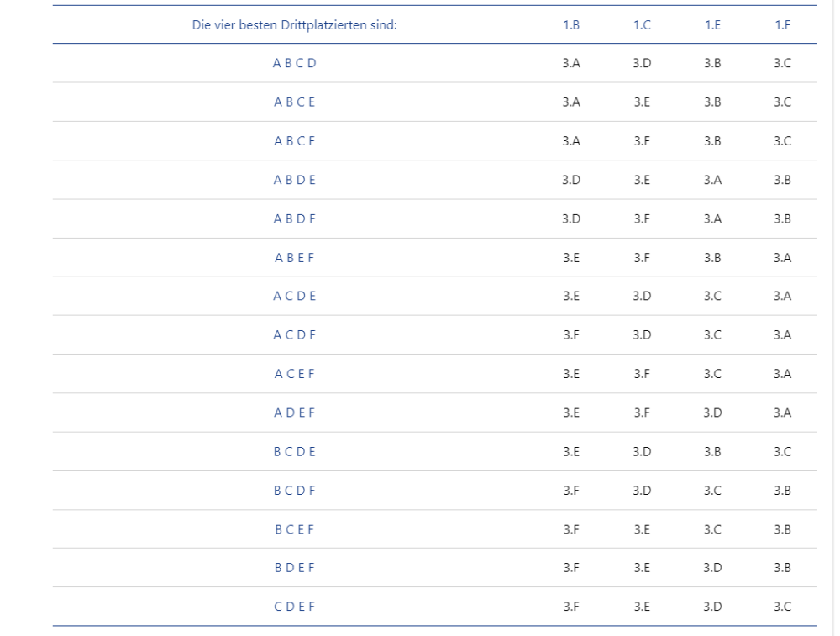Click the 1.C cell in the 'B C D F' row

[x=641, y=491]
